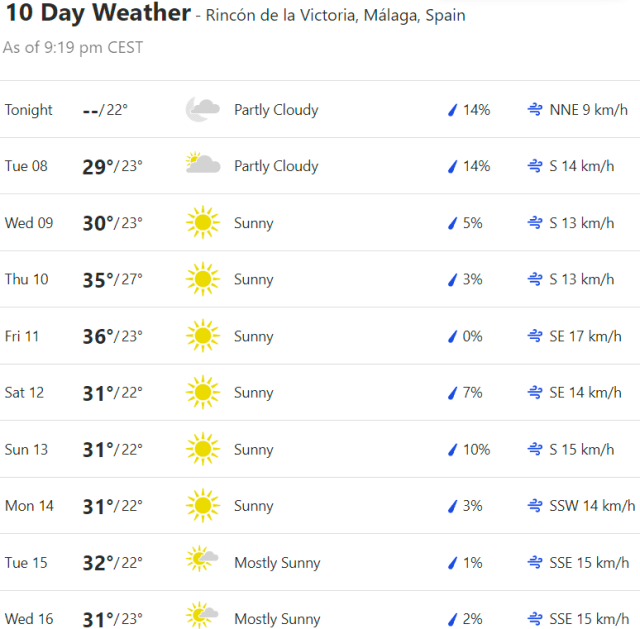Click the sunny icon for Wed 09

(x=203, y=223)
